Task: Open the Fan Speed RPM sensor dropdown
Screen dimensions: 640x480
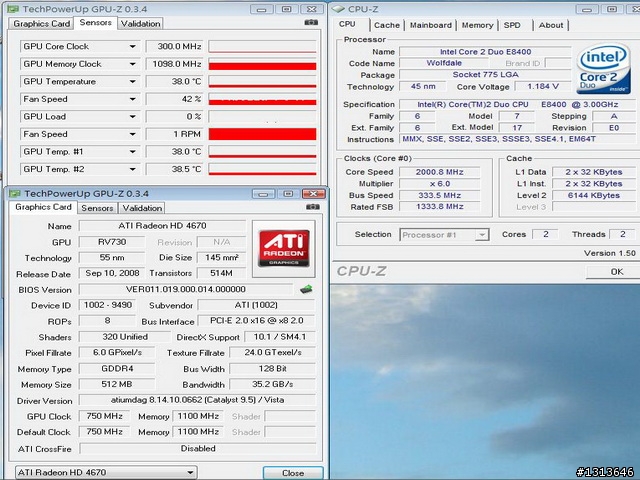Action: [132, 134]
